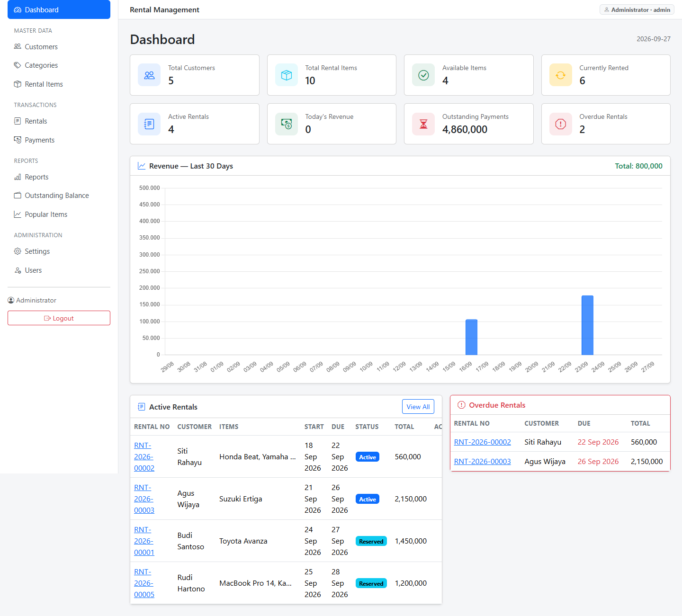
Task: Open the Reports page
Action: tap(59, 177)
